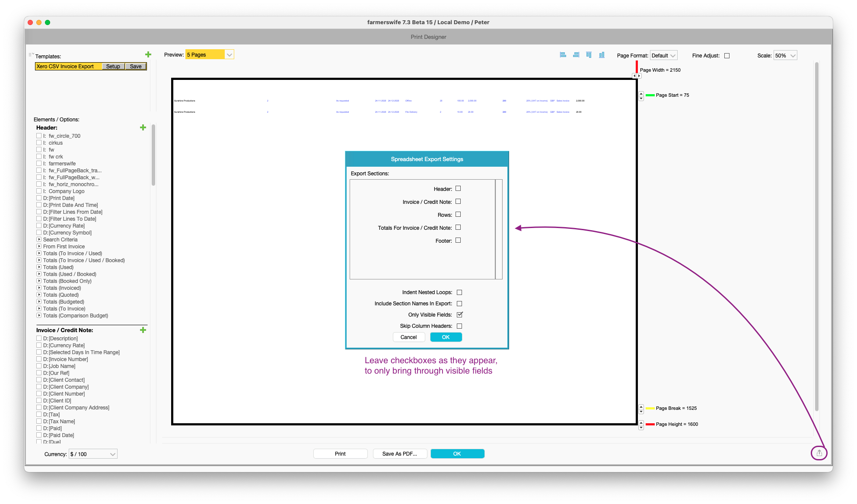The image size is (857, 504).
Task: Click the Save tab of Xero template
Action: pos(136,66)
